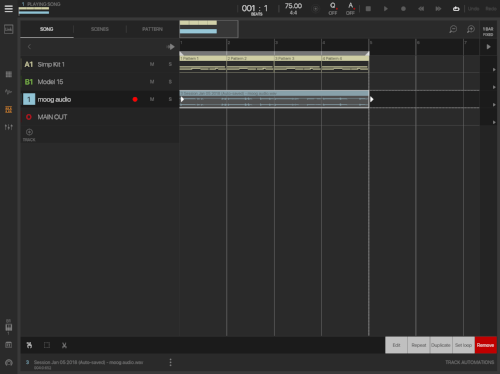This screenshot has height=374, width=500.
Task: Switch to the pads view icon
Action: click(9, 74)
